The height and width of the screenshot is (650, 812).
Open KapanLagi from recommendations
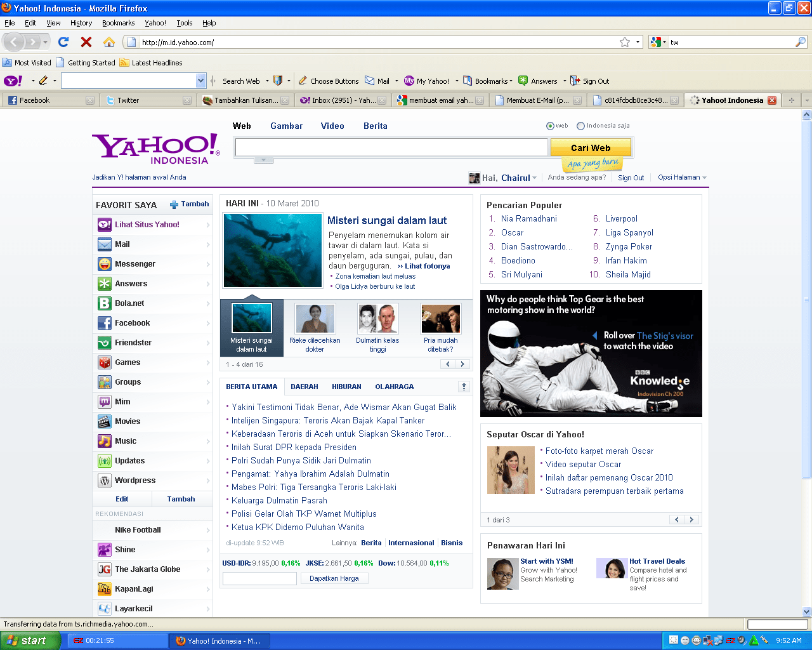152,589
